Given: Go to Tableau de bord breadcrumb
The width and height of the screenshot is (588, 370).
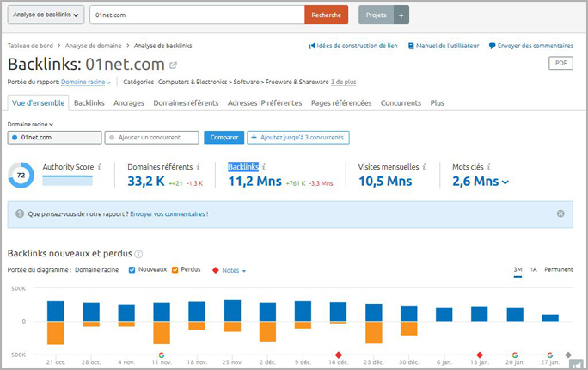Looking at the screenshot, I should pyautogui.click(x=30, y=46).
